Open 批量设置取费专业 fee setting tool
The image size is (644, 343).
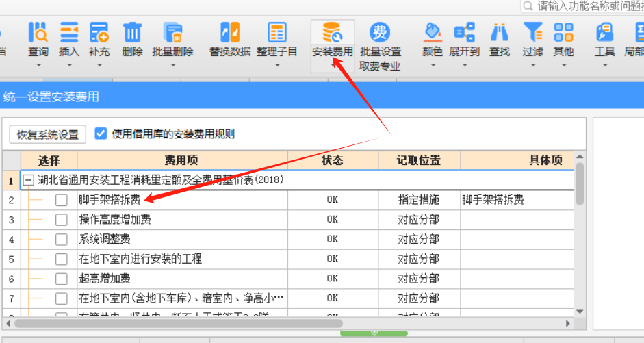coord(380,33)
